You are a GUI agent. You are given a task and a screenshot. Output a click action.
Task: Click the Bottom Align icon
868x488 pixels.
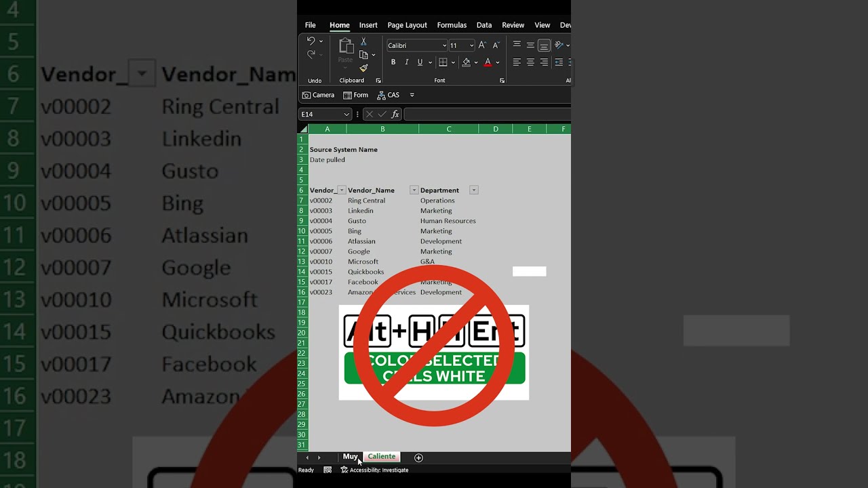point(544,45)
